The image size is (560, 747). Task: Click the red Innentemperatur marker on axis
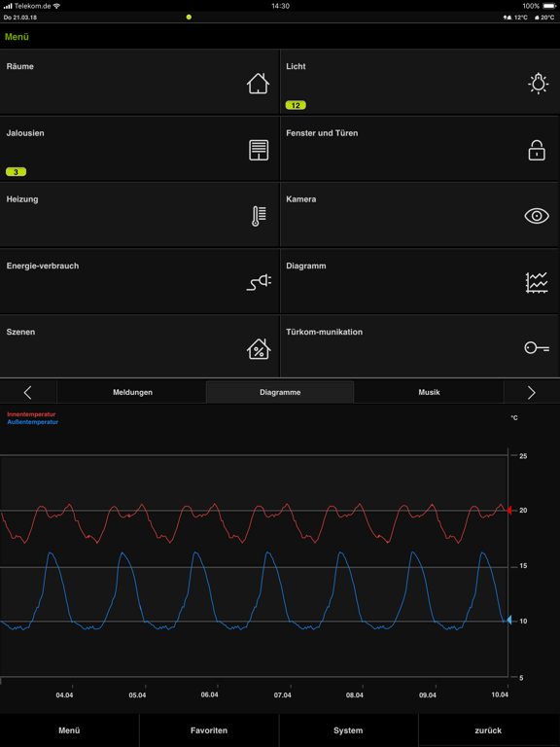pyautogui.click(x=509, y=511)
